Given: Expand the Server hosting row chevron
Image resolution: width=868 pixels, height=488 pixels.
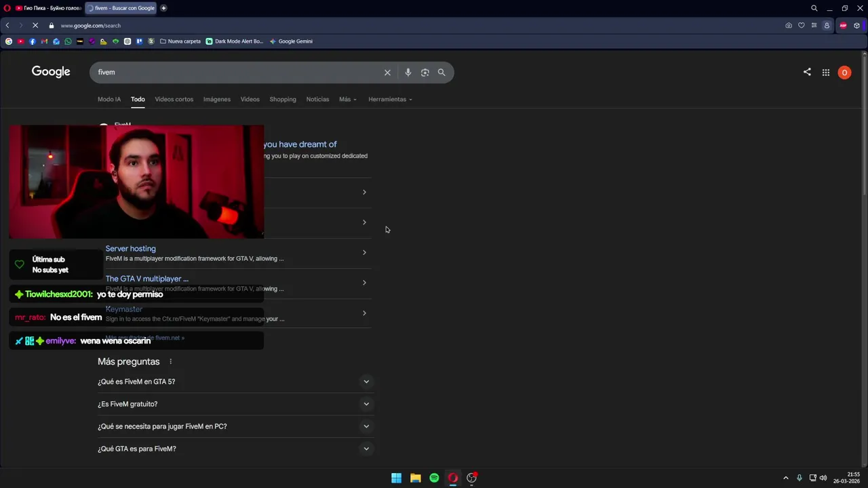Looking at the screenshot, I should [x=364, y=253].
